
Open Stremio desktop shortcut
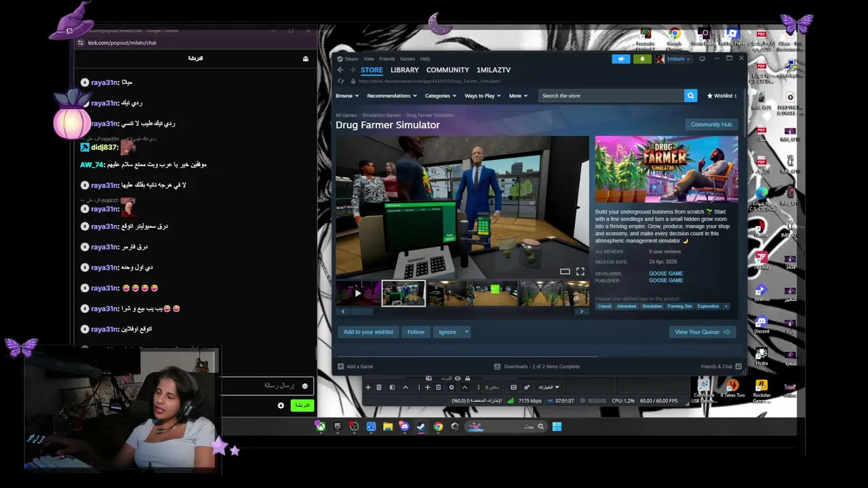[762, 290]
